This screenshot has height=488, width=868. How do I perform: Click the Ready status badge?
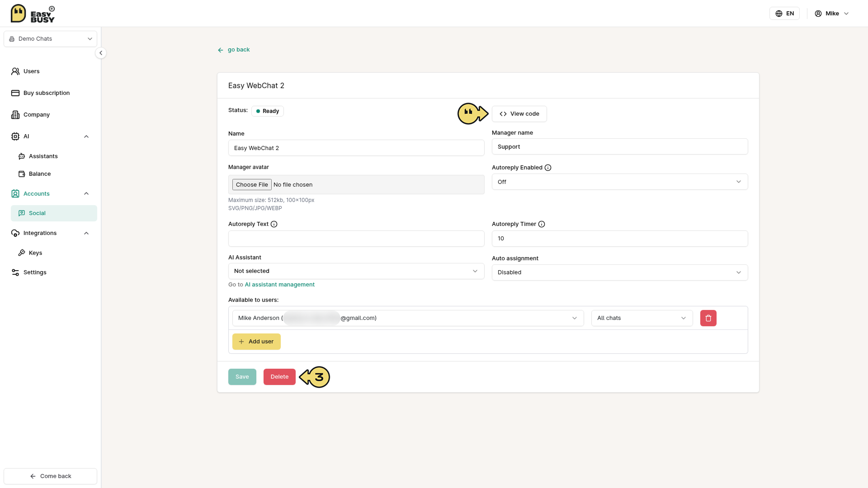pos(268,111)
